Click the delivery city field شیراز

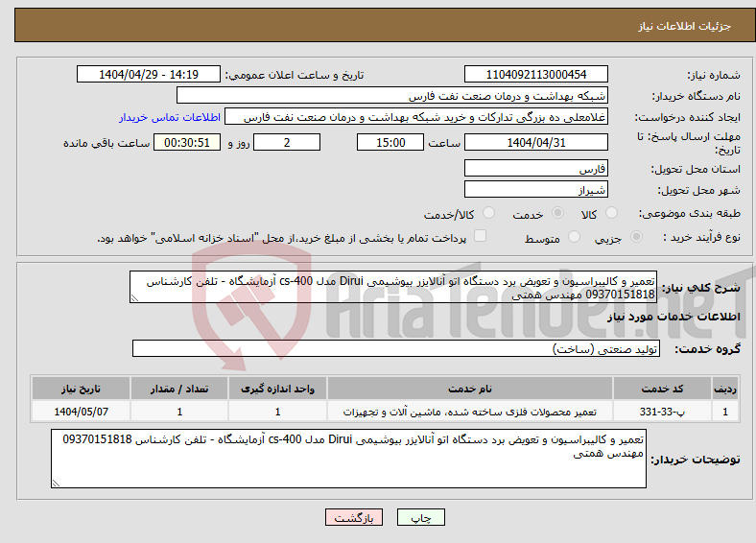[536, 189]
